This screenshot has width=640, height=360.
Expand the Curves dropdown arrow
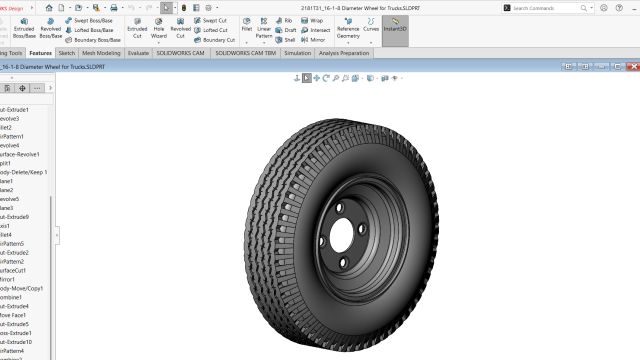[x=371, y=43]
